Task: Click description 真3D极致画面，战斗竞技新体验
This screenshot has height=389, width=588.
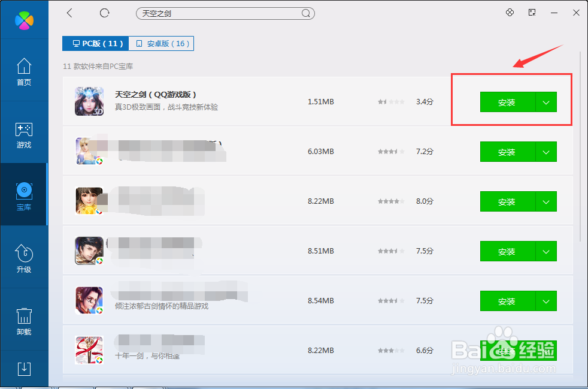Action: click(x=166, y=107)
